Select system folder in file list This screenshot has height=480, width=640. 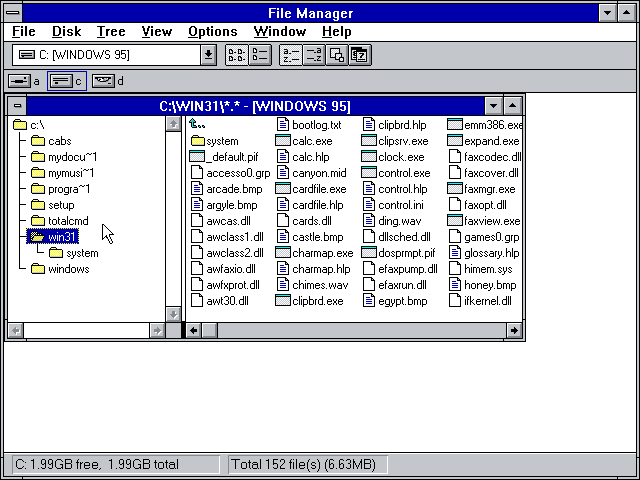pyautogui.click(x=215, y=141)
